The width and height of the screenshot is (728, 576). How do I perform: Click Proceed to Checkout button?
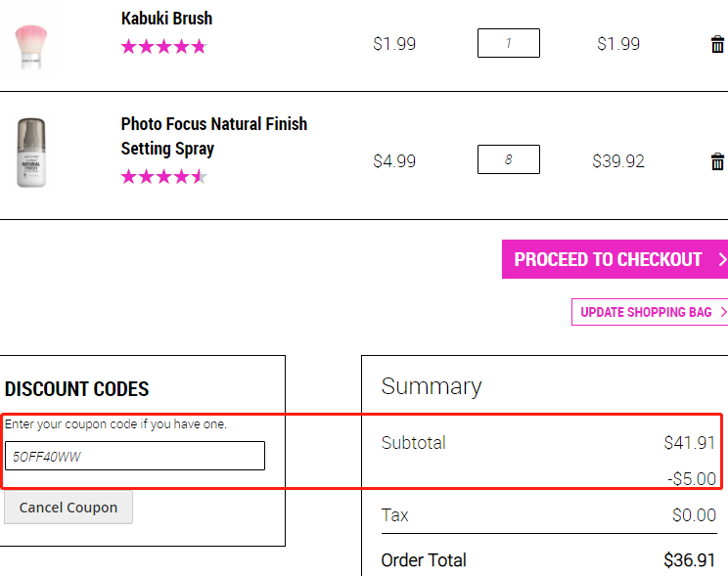(614, 259)
